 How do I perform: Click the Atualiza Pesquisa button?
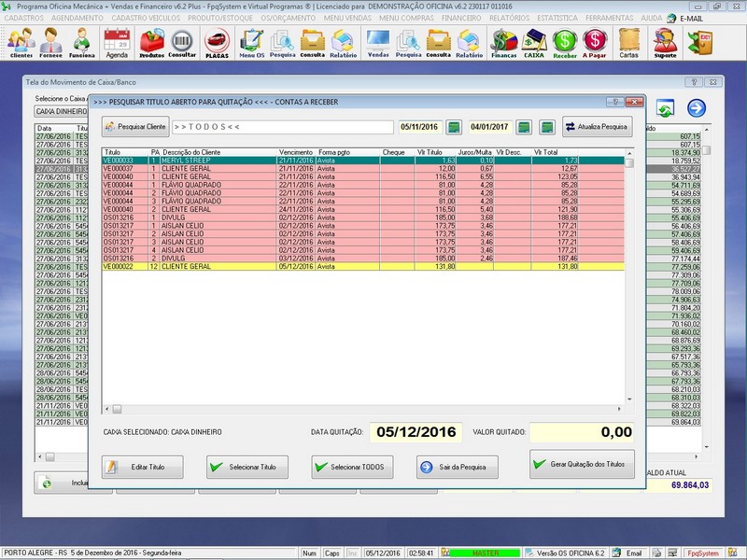[x=598, y=127]
